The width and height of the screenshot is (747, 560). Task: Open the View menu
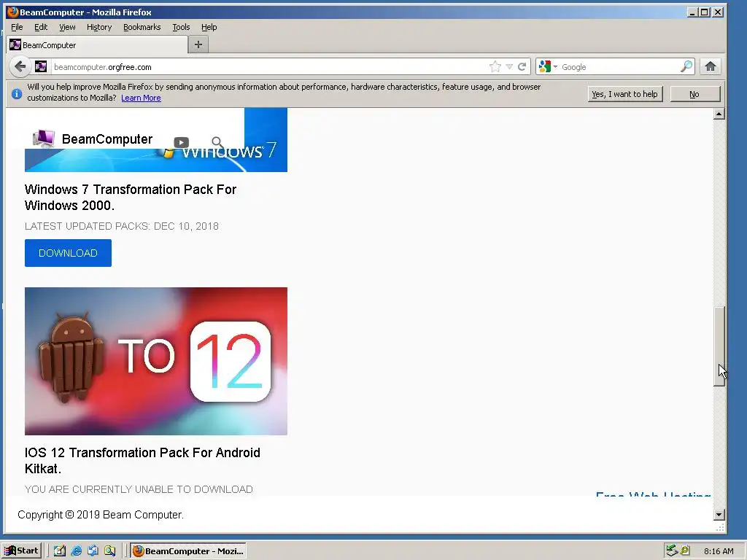pos(67,27)
